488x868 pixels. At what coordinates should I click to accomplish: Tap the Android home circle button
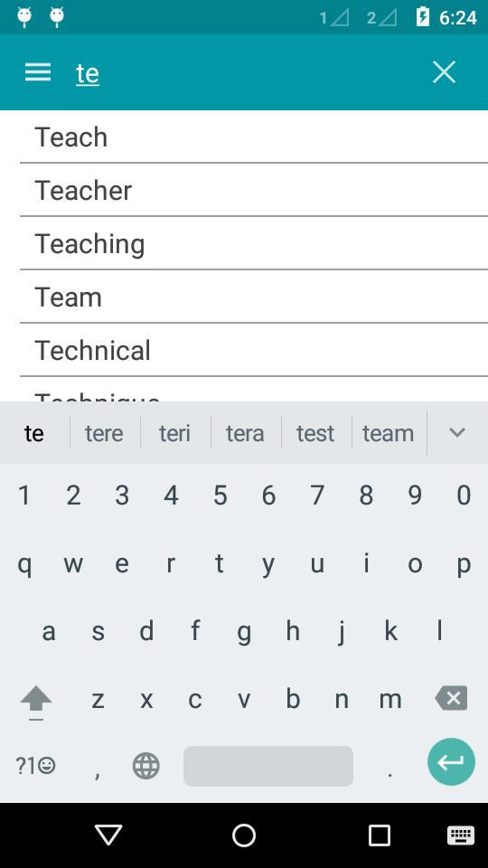[244, 835]
